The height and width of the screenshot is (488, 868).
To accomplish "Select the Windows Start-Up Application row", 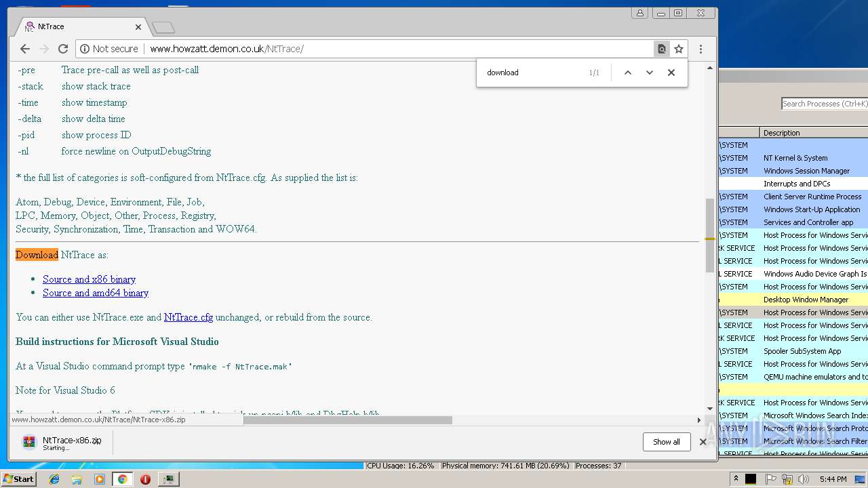I will (793, 209).
